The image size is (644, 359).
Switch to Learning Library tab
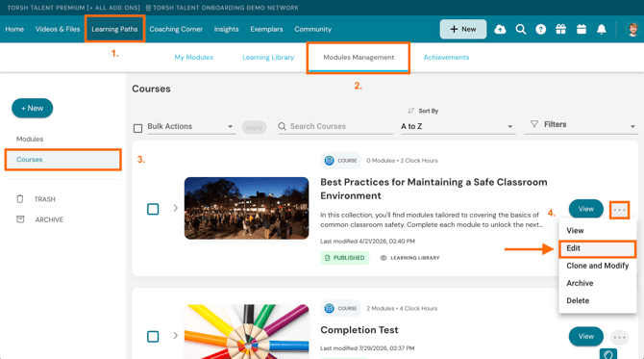click(268, 57)
